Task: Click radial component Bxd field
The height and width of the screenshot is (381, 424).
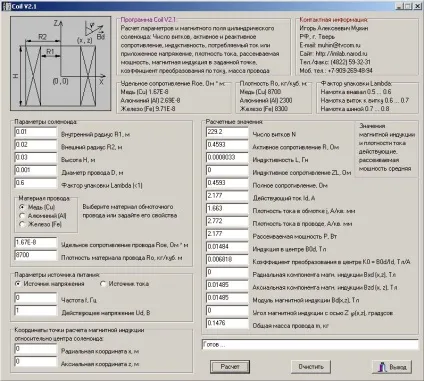Action: tap(227, 272)
